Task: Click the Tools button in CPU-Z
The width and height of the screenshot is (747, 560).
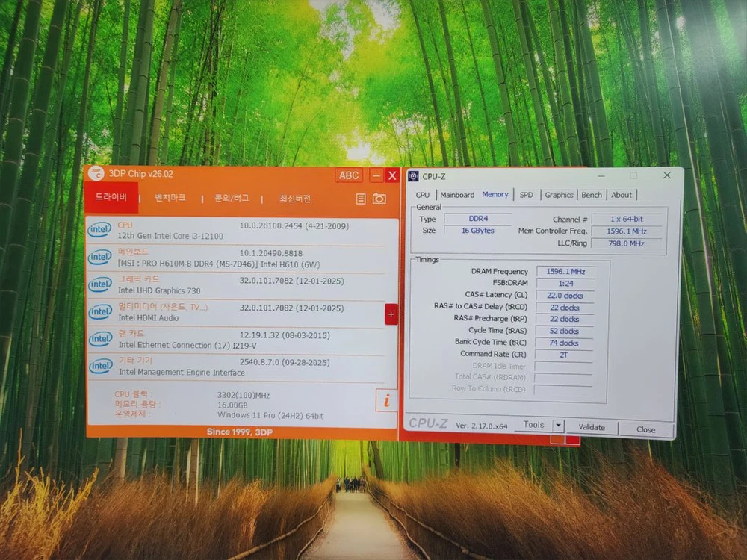Action: (533, 425)
